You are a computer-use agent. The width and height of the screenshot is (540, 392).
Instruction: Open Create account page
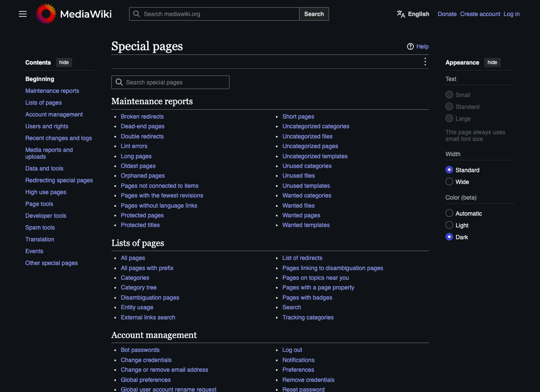point(480,14)
